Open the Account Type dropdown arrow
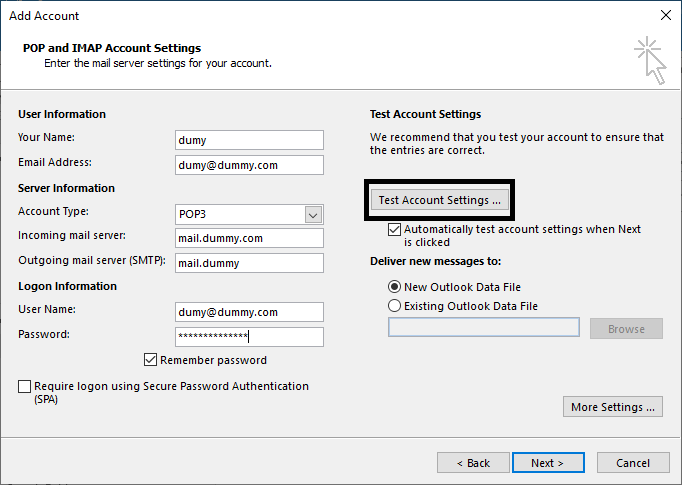Viewport: 682px width, 485px height. coord(313,215)
